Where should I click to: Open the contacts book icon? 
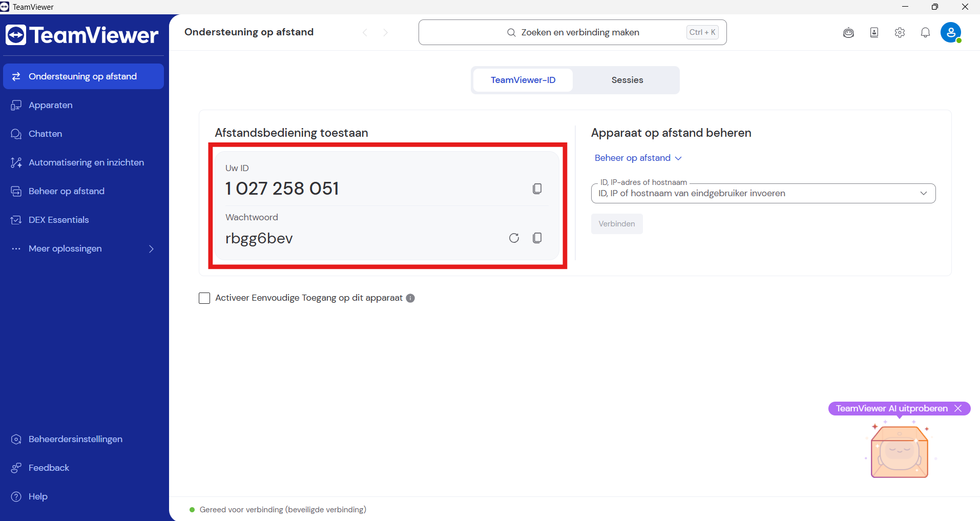[874, 32]
